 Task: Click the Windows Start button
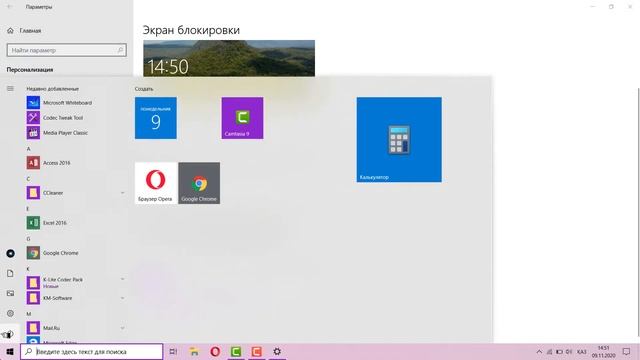[x=10, y=351]
